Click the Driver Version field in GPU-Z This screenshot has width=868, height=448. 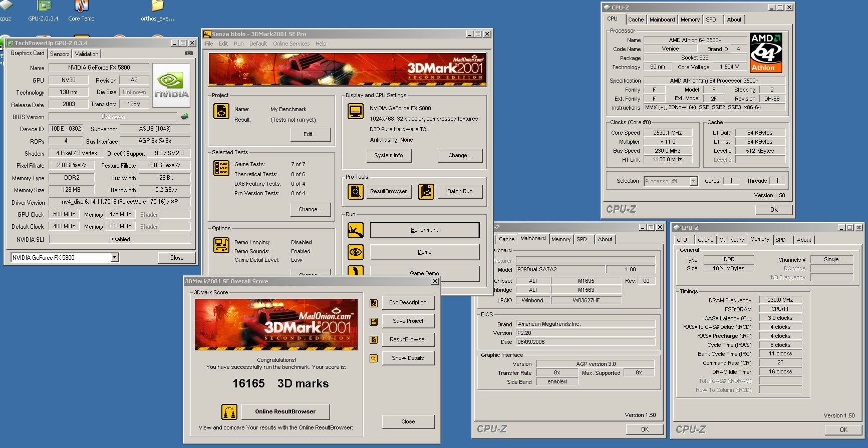click(x=120, y=202)
